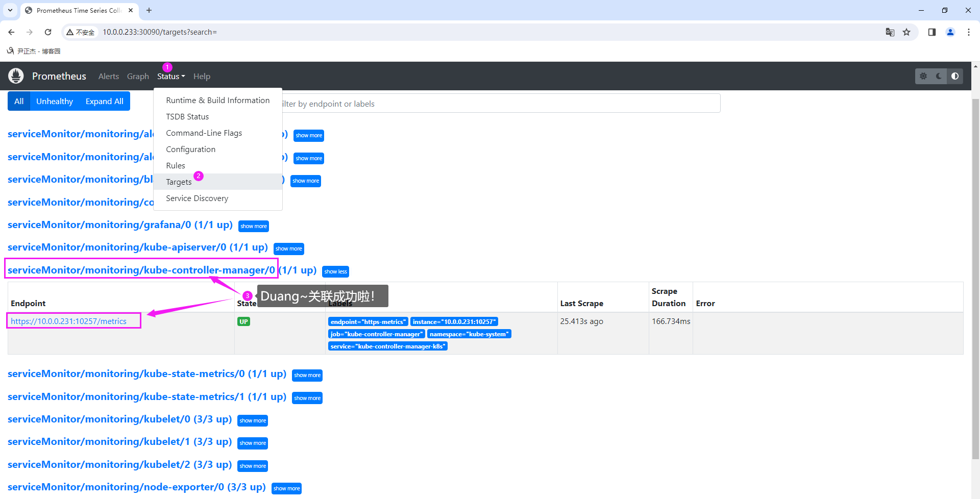Toggle the All targets filter
Image resolution: width=980 pixels, height=499 pixels.
[18, 101]
